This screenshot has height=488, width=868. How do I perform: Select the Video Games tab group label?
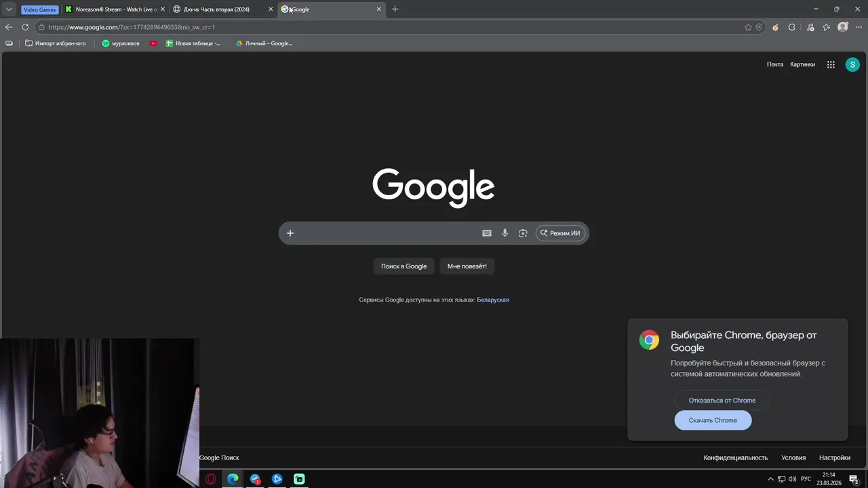tap(39, 9)
